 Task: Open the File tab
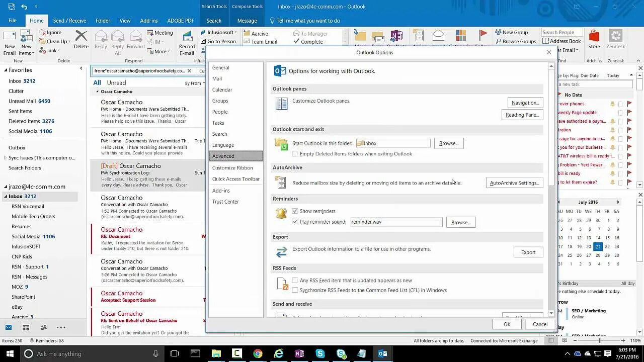(x=12, y=21)
